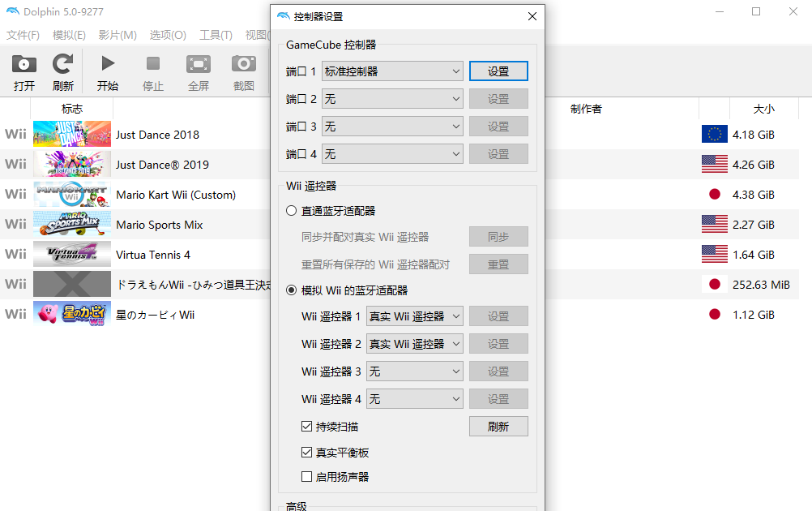The image size is (812, 511).
Task: Click the 4.18 GiB size cell
Action: [x=754, y=135]
